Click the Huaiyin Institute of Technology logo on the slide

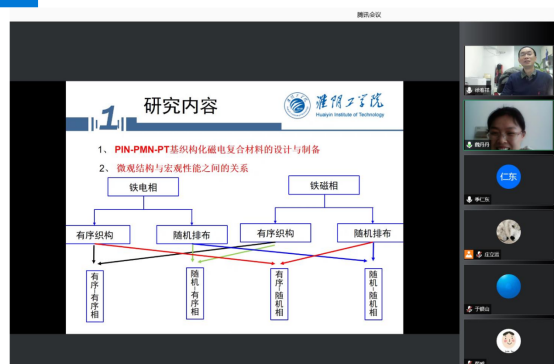click(x=334, y=105)
